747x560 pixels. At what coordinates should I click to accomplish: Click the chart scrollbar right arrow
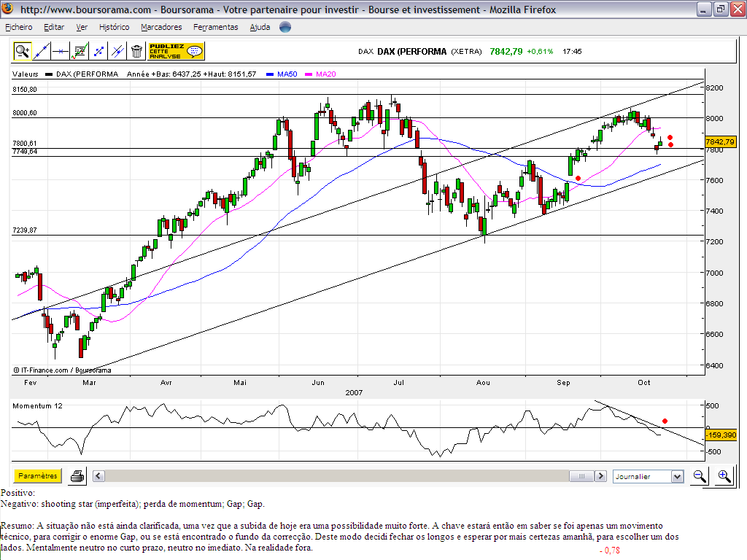click(601, 475)
